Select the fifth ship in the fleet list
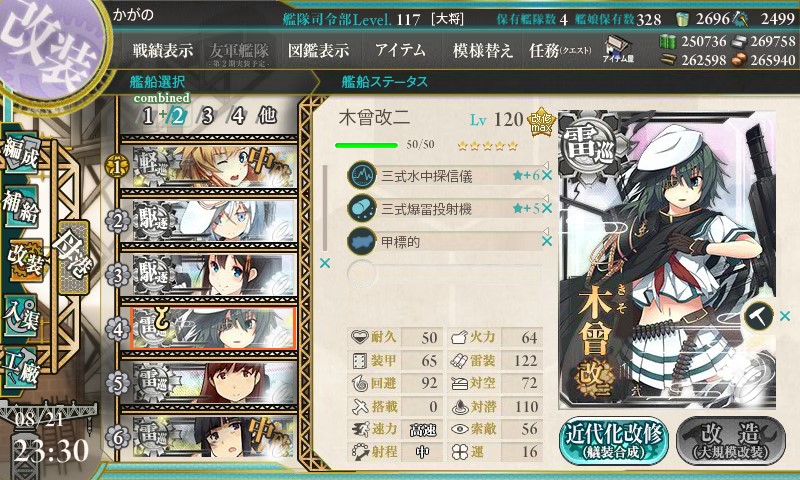The width and height of the screenshot is (800, 480). pyautogui.click(x=209, y=383)
